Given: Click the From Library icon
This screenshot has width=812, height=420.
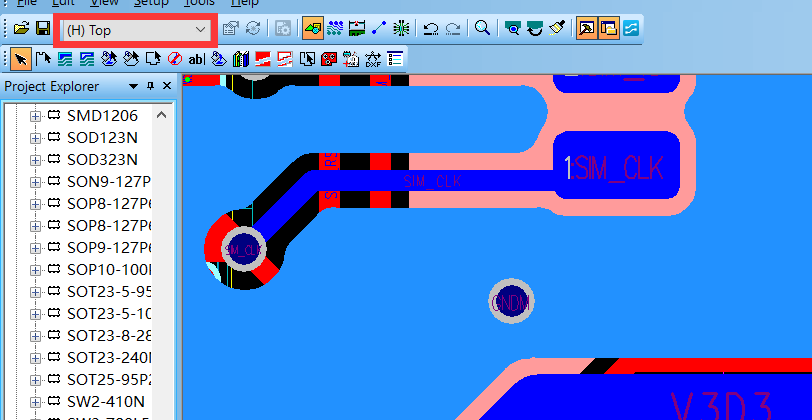Looking at the screenshot, I should [x=351, y=59].
